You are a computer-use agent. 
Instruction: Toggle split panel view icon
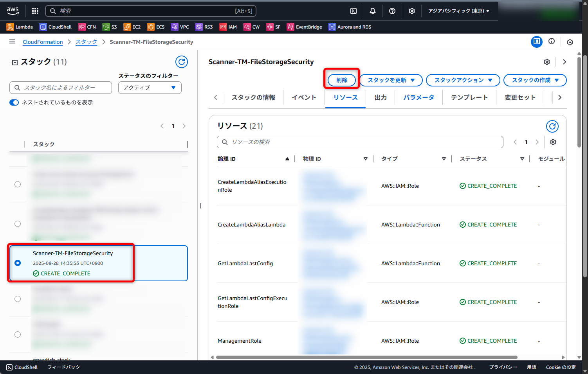pyautogui.click(x=537, y=41)
